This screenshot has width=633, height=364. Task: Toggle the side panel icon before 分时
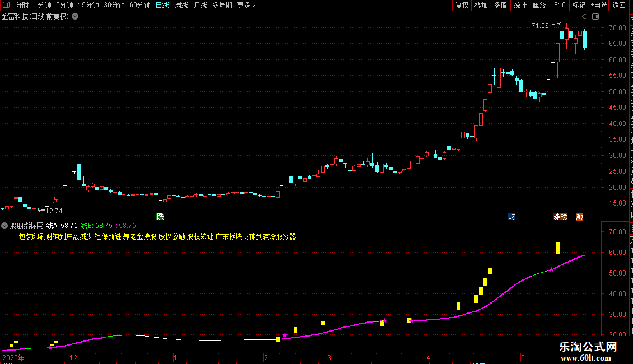point(6,5)
